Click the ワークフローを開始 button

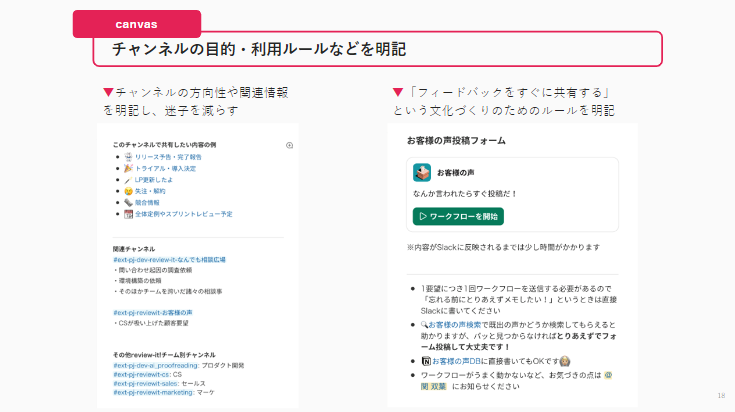pos(458,216)
